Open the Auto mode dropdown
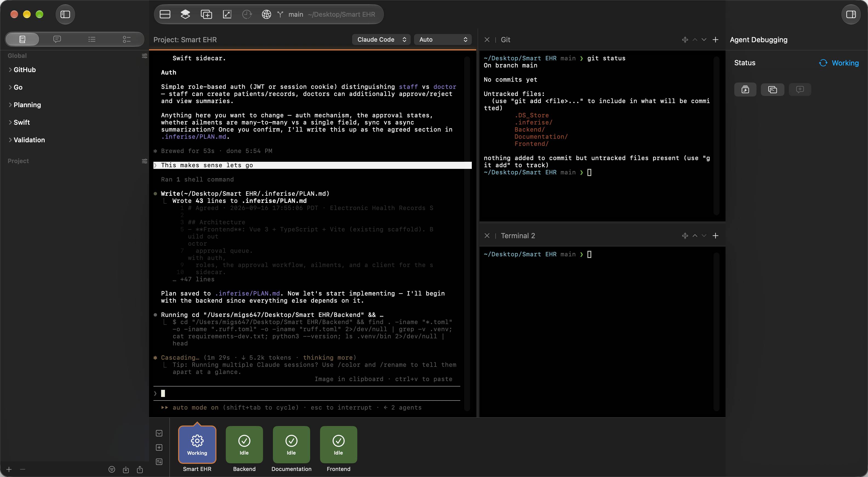868x477 pixels. pyautogui.click(x=442, y=39)
